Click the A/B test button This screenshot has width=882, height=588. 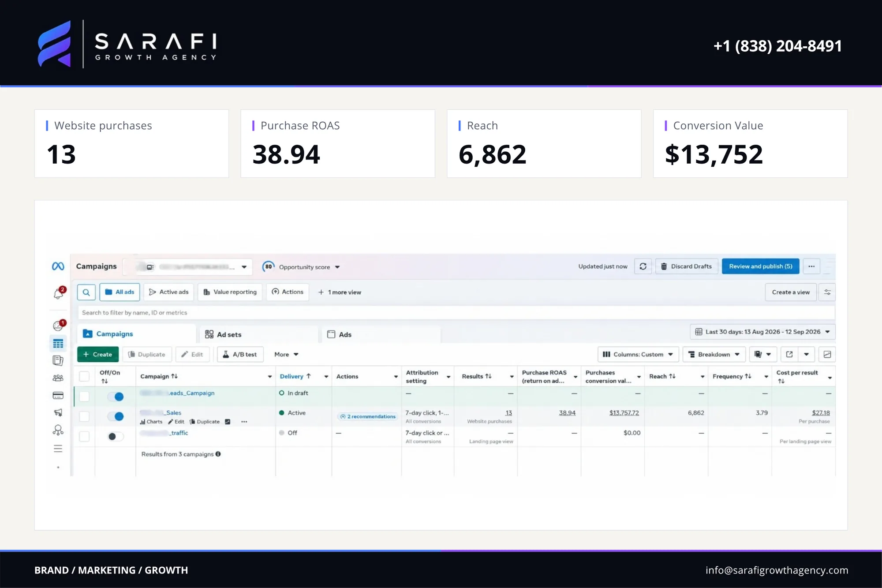[x=240, y=354]
